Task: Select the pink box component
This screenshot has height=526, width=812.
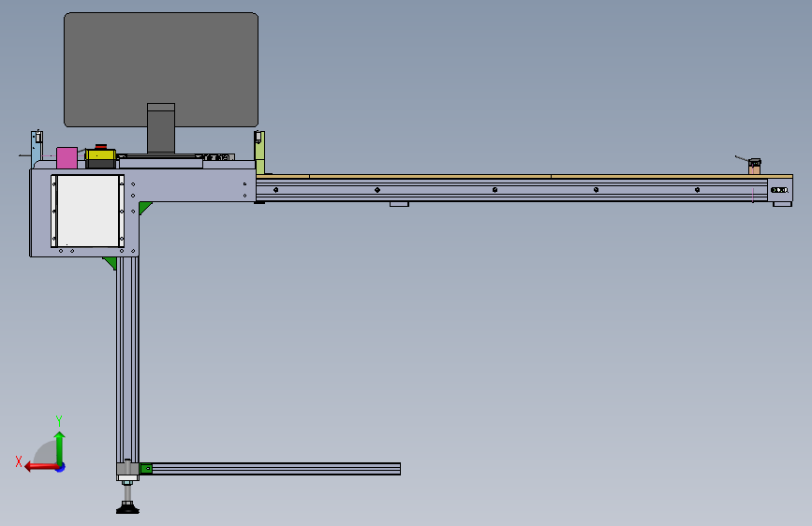Action: coord(66,158)
